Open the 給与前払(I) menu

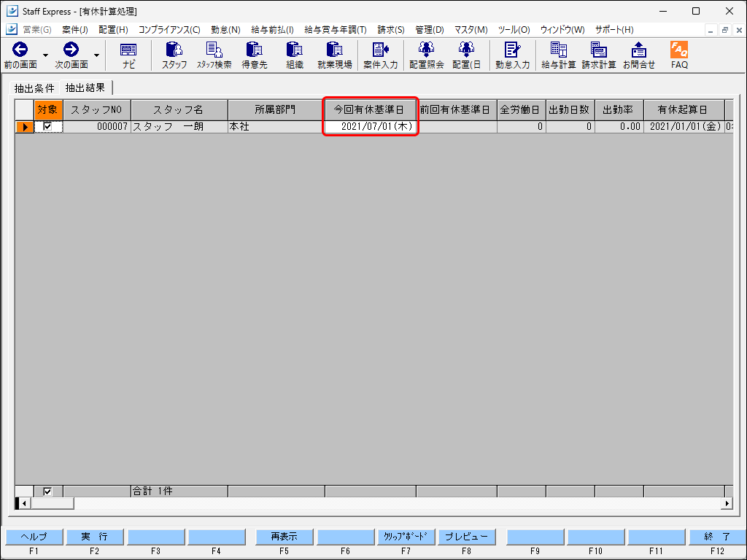pos(273,29)
